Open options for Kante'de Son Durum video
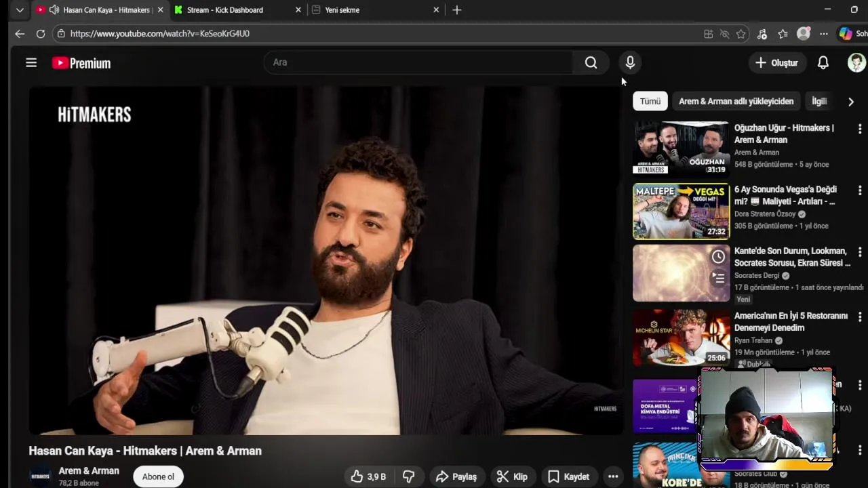This screenshot has width=868, height=488. [860, 252]
